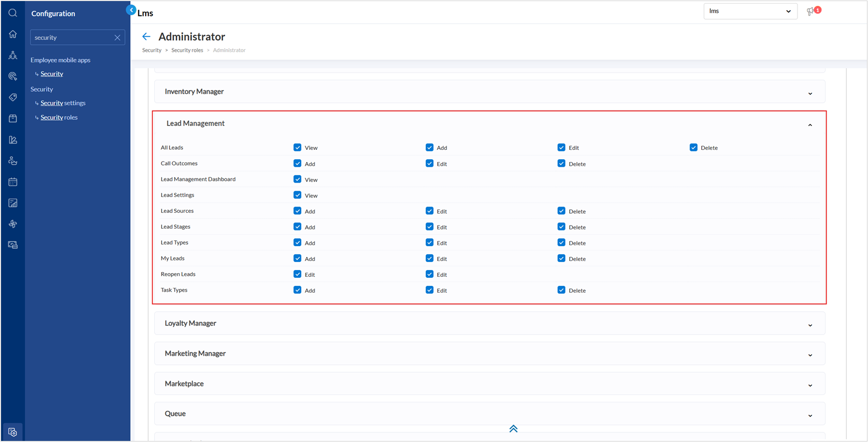Toggle Delete checkbox for Lead Stages
The image size is (868, 442).
pyautogui.click(x=561, y=227)
